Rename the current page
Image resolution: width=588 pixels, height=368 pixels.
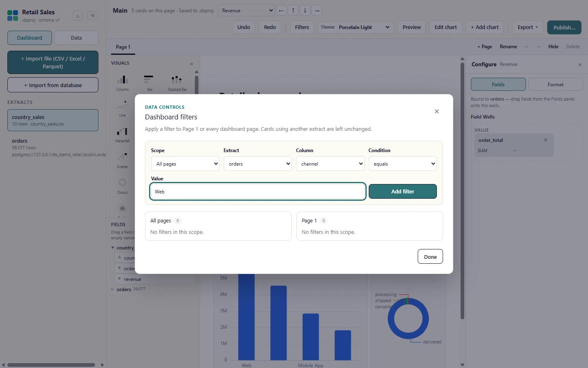point(508,47)
